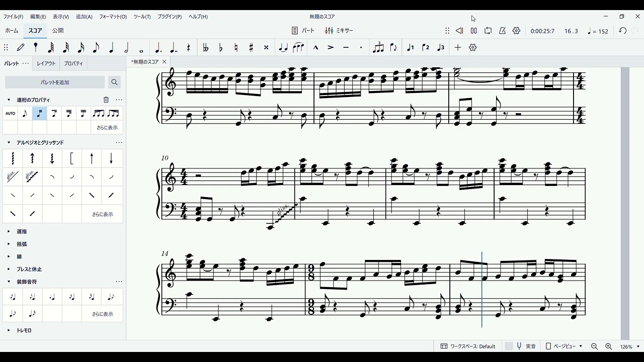Add tenuto articulation
This screenshot has height=362, width=644.
coord(346,48)
